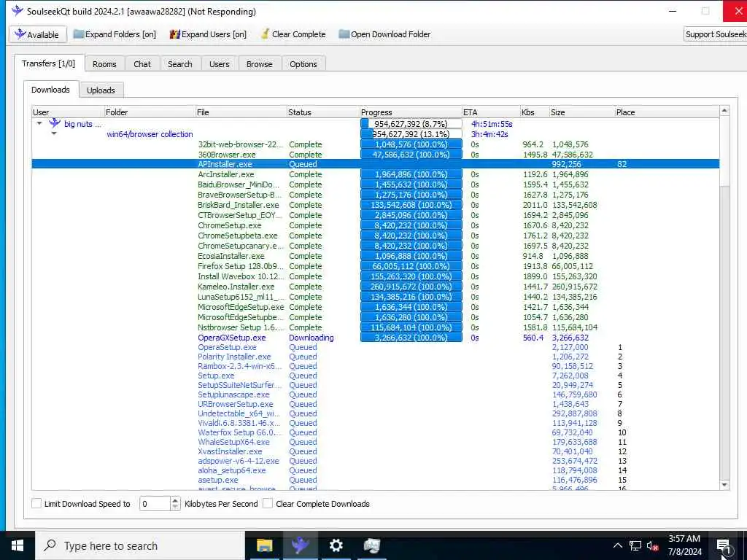Select the OperaGXSetup.exe downloading row

point(376,337)
